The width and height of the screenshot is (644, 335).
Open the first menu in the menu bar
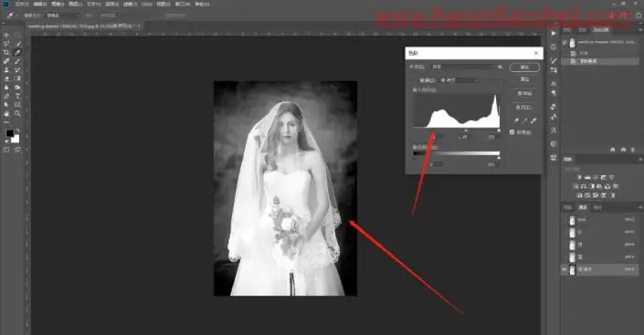[x=21, y=4]
